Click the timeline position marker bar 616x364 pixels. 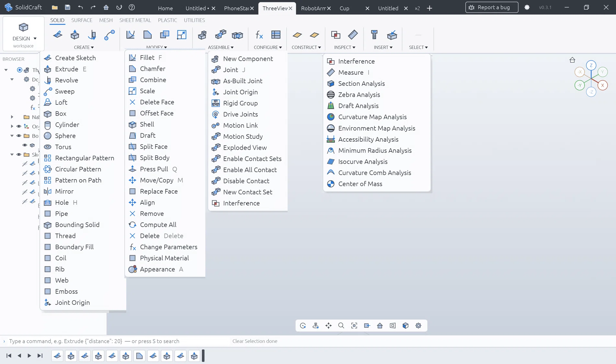[x=203, y=356]
